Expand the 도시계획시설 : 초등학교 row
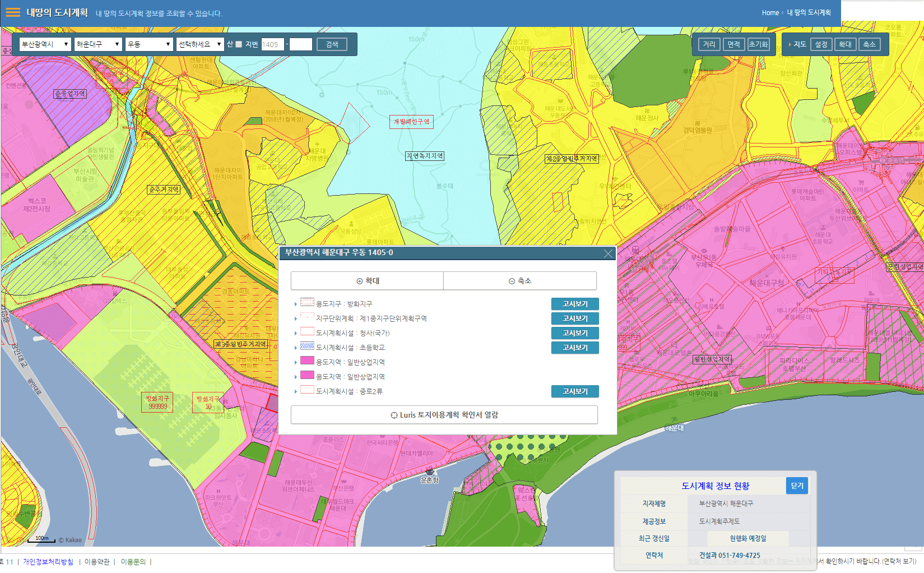The image size is (924, 573). click(296, 348)
